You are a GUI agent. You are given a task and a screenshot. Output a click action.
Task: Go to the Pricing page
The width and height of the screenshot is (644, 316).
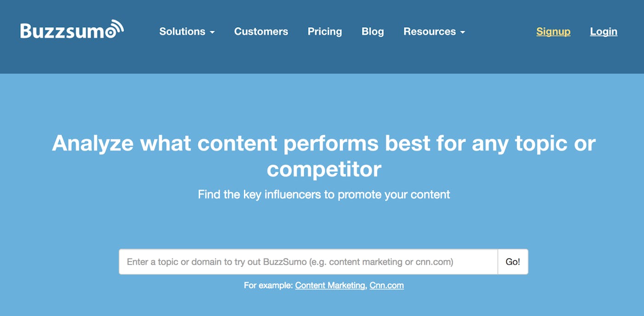[325, 31]
